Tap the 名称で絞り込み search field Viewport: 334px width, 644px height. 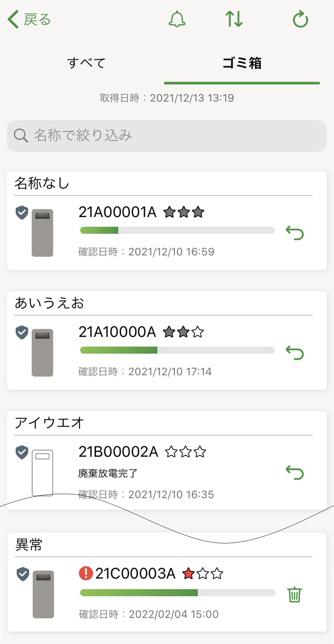click(x=167, y=136)
